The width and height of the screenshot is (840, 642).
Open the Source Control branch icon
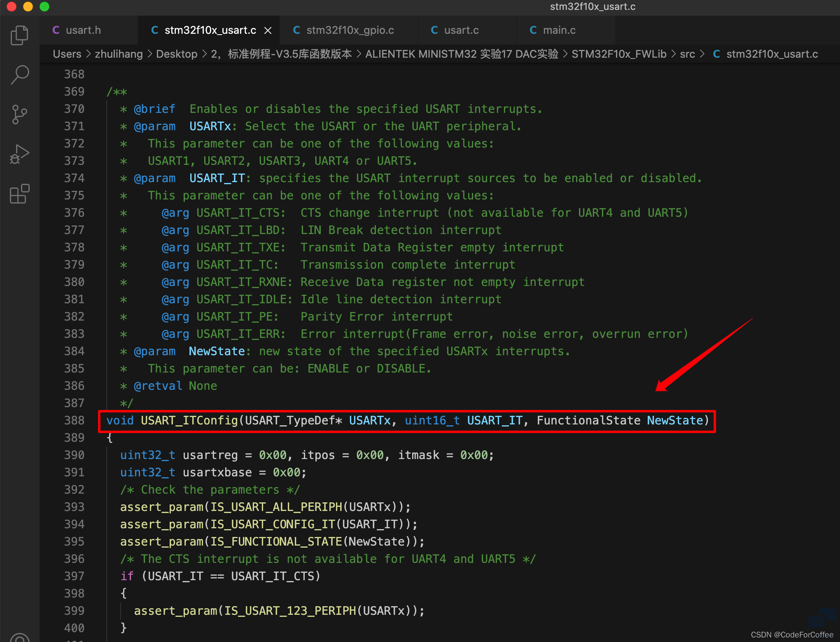[19, 115]
